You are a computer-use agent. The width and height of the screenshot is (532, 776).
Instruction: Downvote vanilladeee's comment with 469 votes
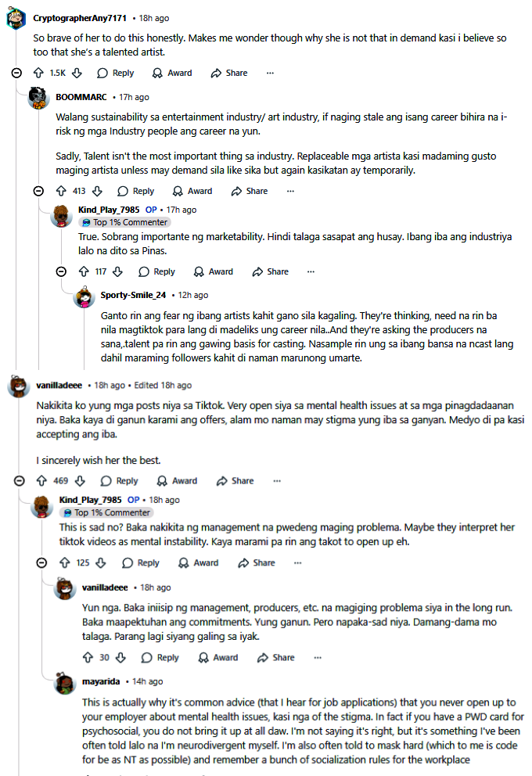coord(80,481)
